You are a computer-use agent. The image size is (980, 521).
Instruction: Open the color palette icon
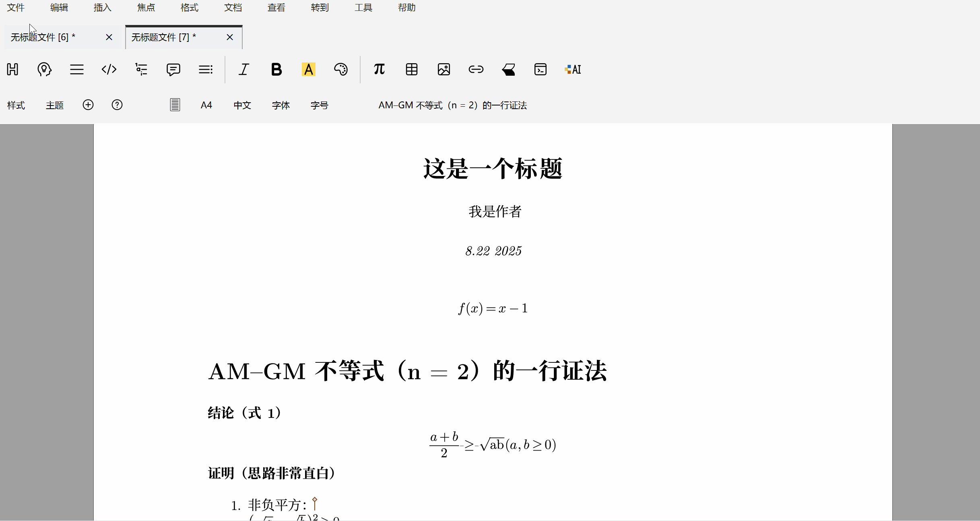pos(340,69)
